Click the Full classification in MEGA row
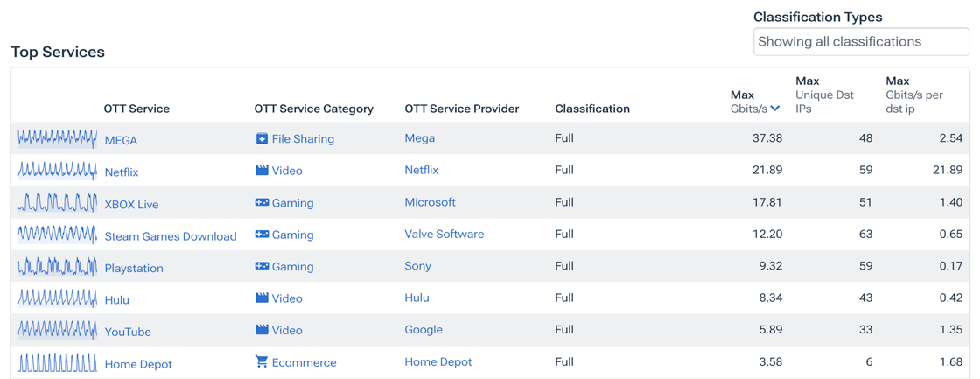 click(x=564, y=138)
